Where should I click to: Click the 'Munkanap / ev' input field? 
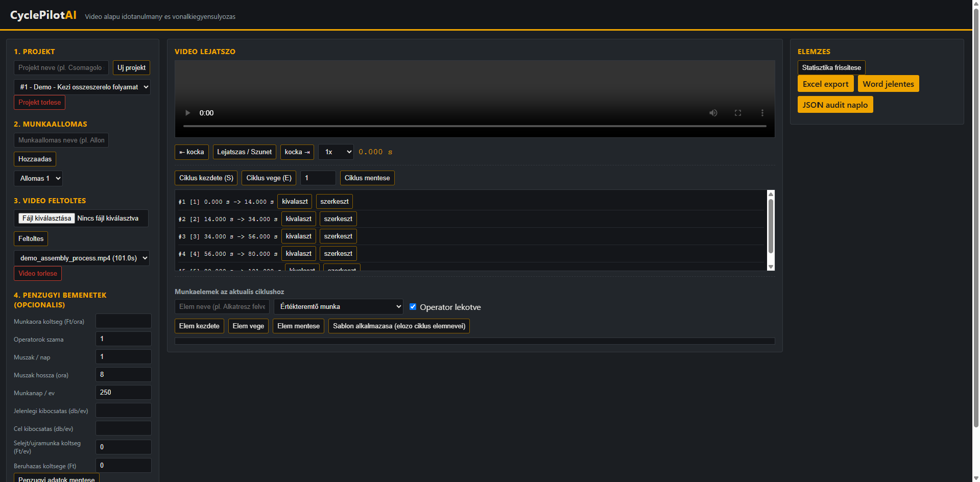(x=124, y=393)
